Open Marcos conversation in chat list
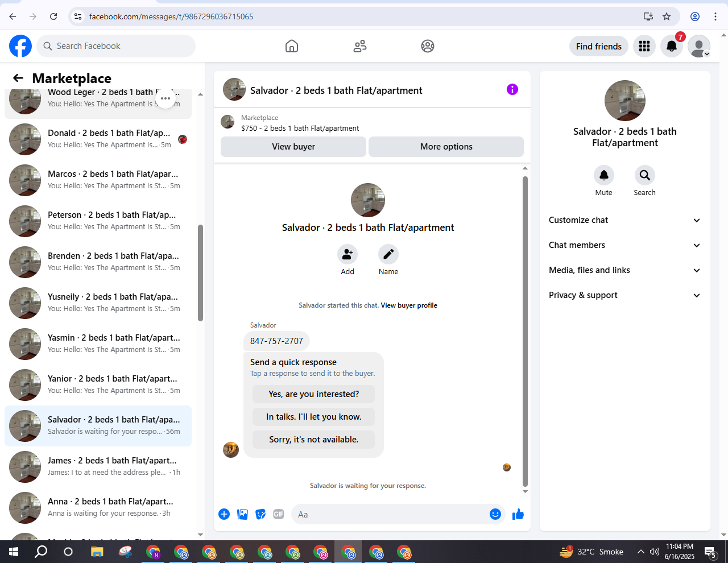The image size is (728, 563). pos(98,180)
